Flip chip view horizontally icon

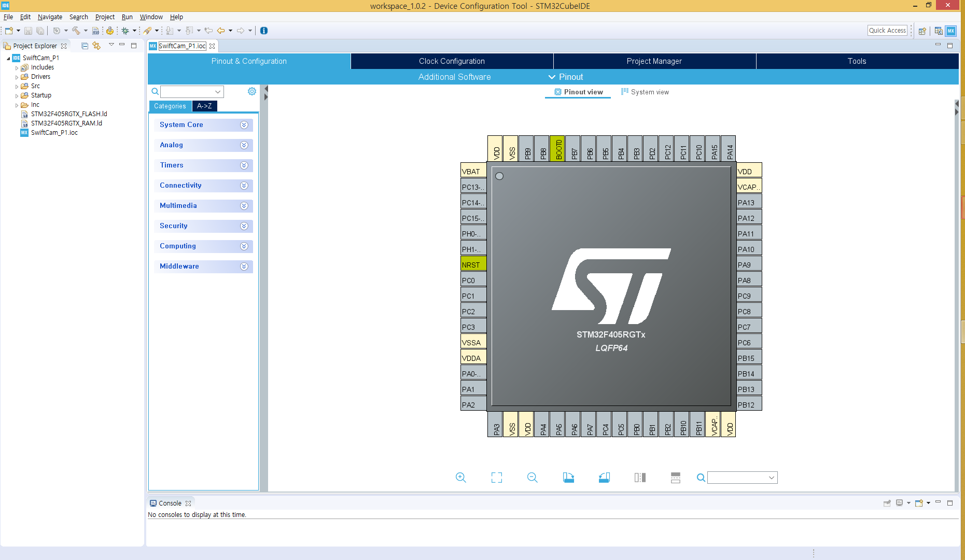[x=640, y=478]
